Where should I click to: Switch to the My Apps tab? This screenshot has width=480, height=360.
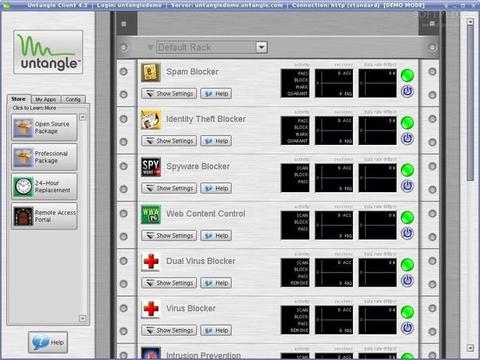click(x=46, y=99)
